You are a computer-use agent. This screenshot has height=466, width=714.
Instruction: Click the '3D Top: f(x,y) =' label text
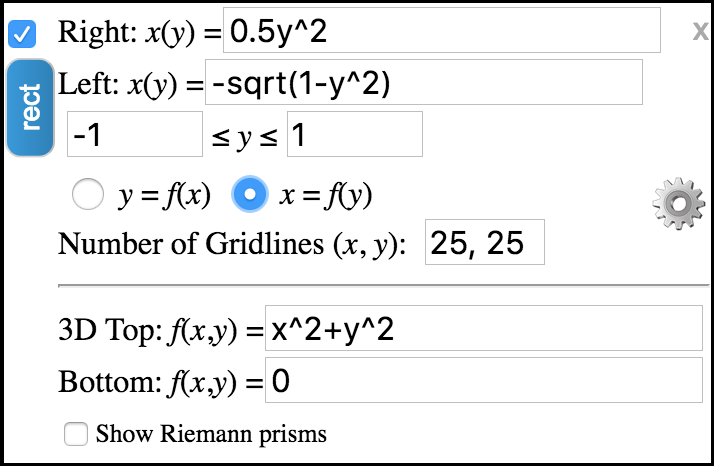click(161, 330)
